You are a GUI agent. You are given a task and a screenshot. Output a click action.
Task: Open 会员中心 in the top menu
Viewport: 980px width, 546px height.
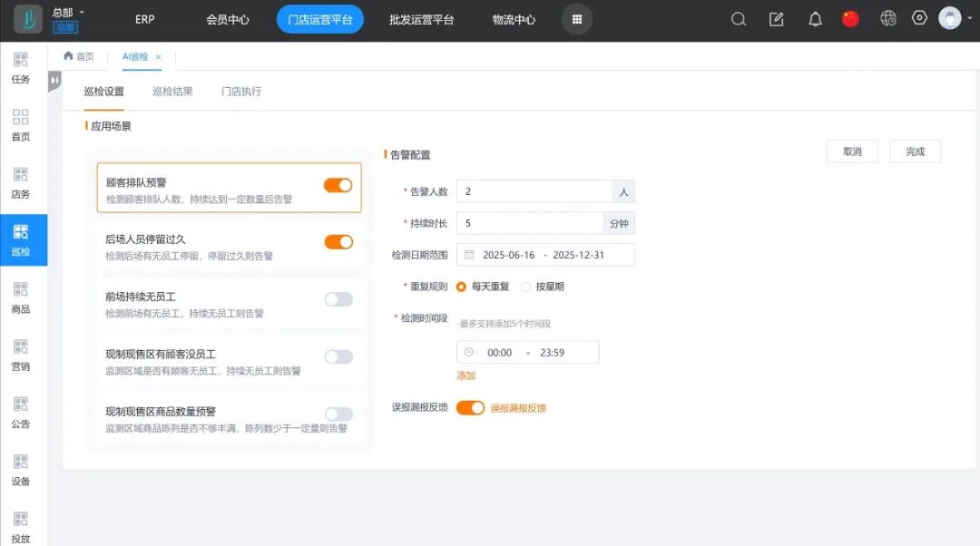(x=228, y=19)
